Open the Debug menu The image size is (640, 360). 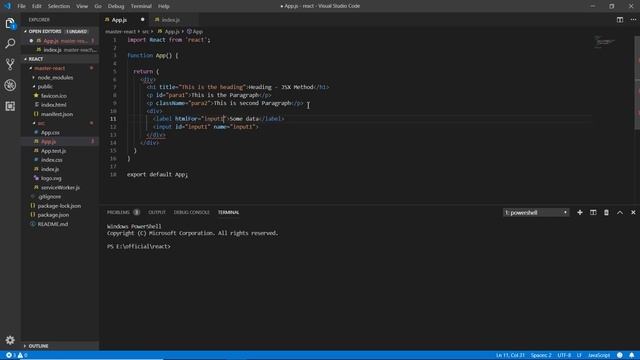pyautogui.click(x=116, y=6)
